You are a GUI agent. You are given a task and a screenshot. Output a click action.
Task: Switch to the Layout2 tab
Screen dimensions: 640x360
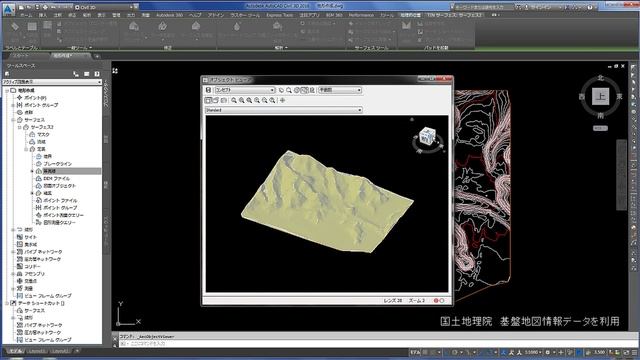(61, 351)
